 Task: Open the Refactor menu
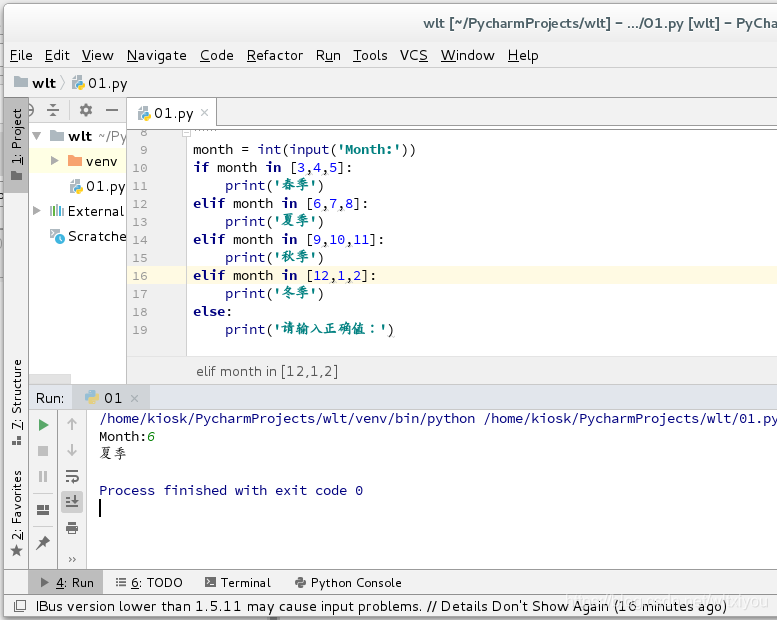[275, 55]
